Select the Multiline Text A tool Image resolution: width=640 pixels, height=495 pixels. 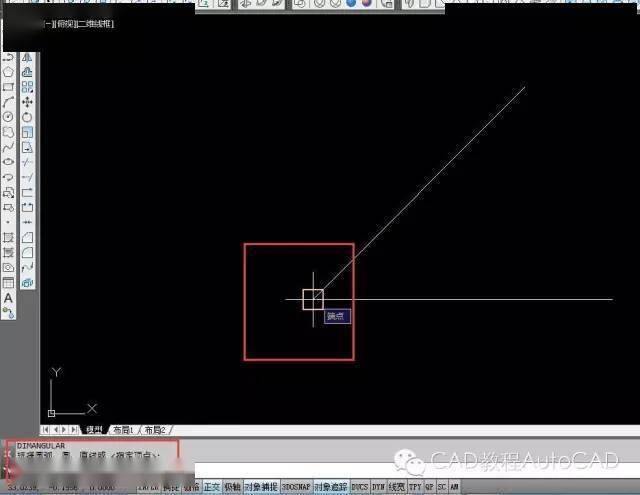8,298
